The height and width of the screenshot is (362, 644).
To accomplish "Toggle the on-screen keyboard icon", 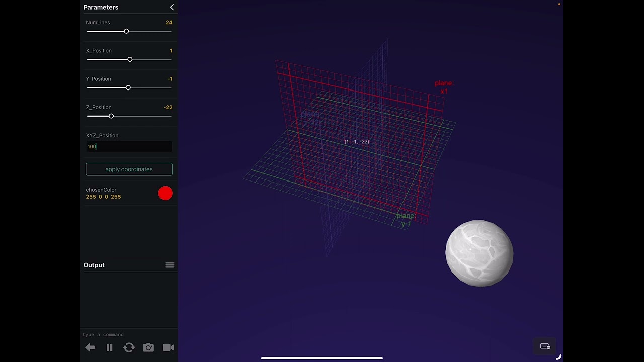I will pyautogui.click(x=545, y=346).
